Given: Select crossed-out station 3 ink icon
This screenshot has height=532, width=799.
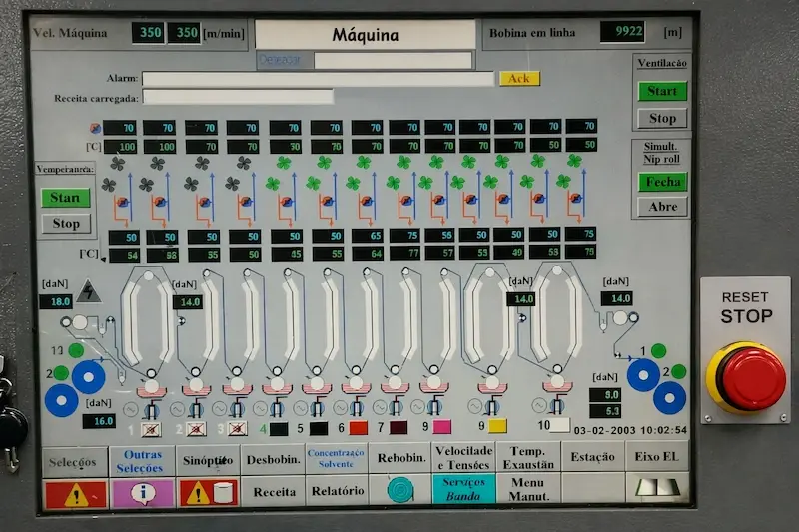Looking at the screenshot, I should click(x=237, y=429).
